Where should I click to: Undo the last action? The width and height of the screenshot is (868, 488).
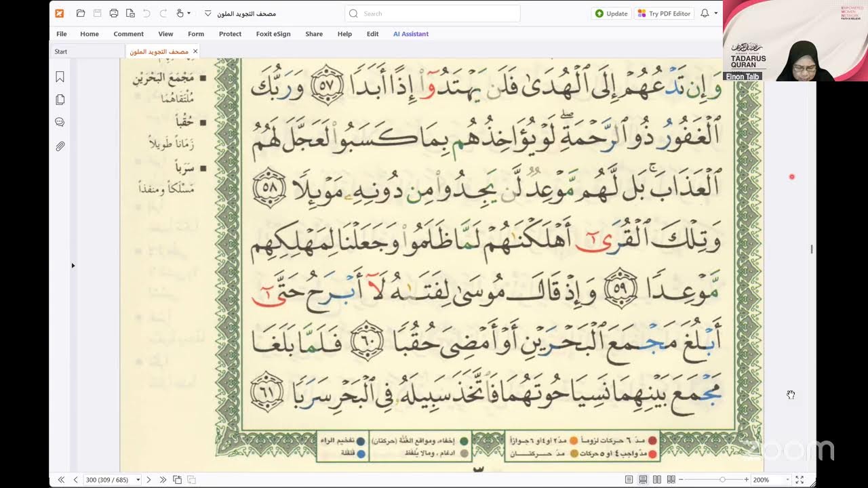click(146, 14)
